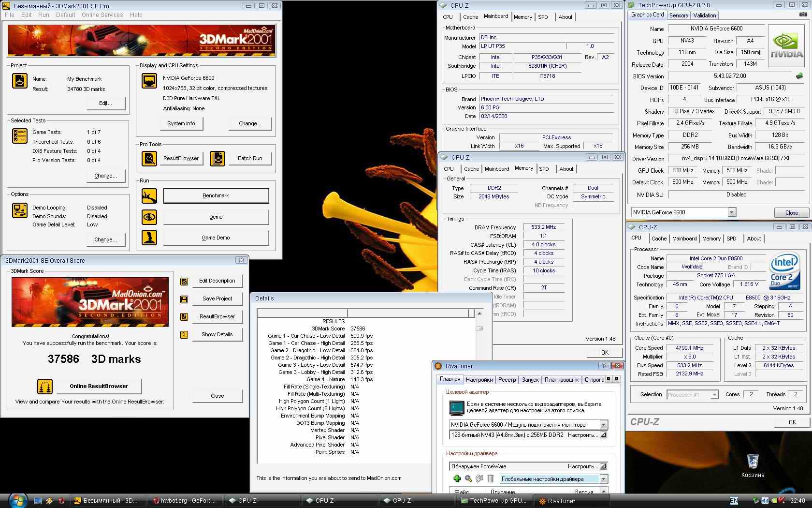The width and height of the screenshot is (812, 508).
Task: Open GPU selection dropdown in GPU-Z
Action: tap(731, 212)
